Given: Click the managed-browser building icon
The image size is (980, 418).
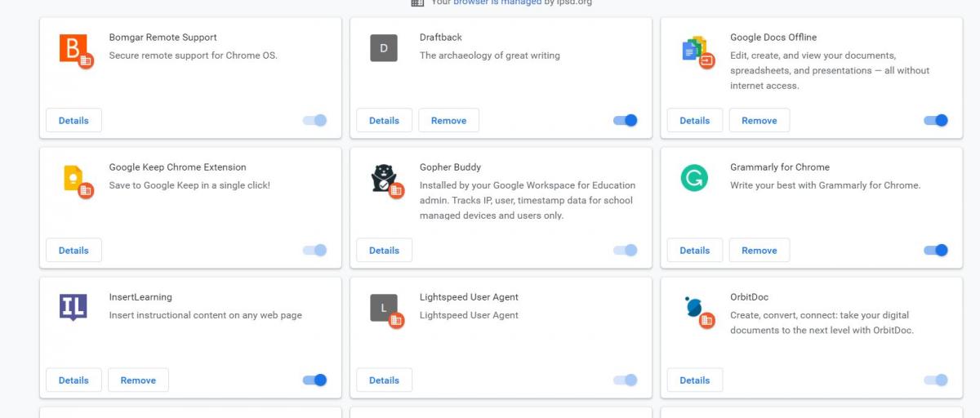Looking at the screenshot, I should click(x=417, y=2).
